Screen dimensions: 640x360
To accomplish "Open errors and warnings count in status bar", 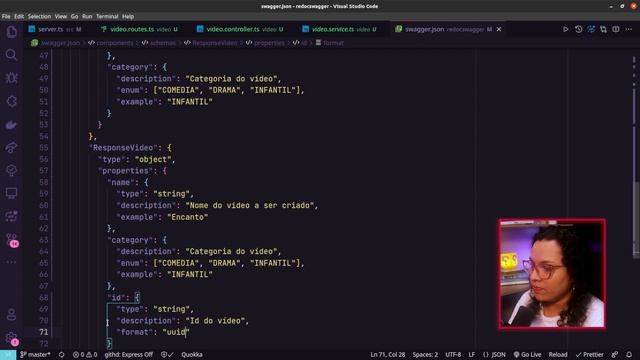I will click(85, 355).
